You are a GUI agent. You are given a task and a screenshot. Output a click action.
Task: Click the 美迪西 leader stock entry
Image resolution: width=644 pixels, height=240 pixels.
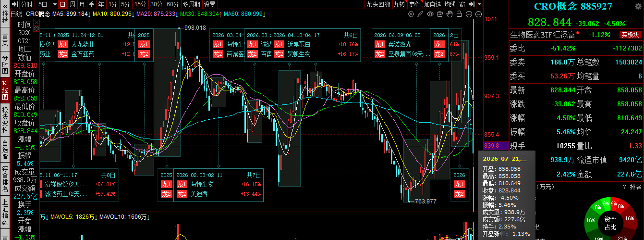click(x=200, y=194)
